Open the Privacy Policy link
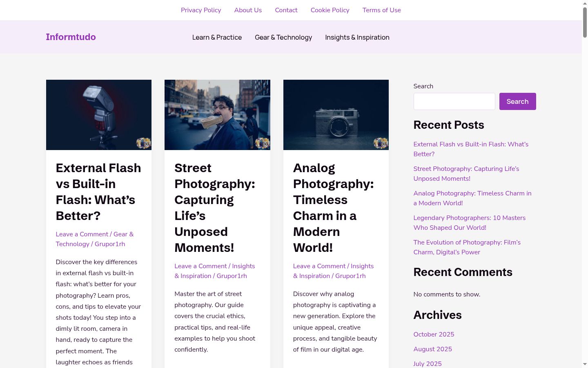588x368 pixels. coord(201,10)
